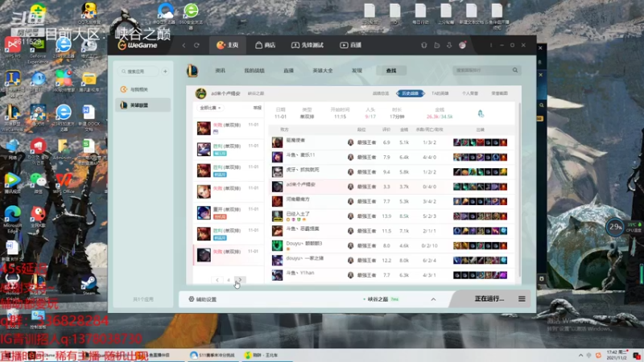Image resolution: width=644 pixels, height=362 pixels.
Task: Select the first 失败 match in the list
Action: coord(229,128)
